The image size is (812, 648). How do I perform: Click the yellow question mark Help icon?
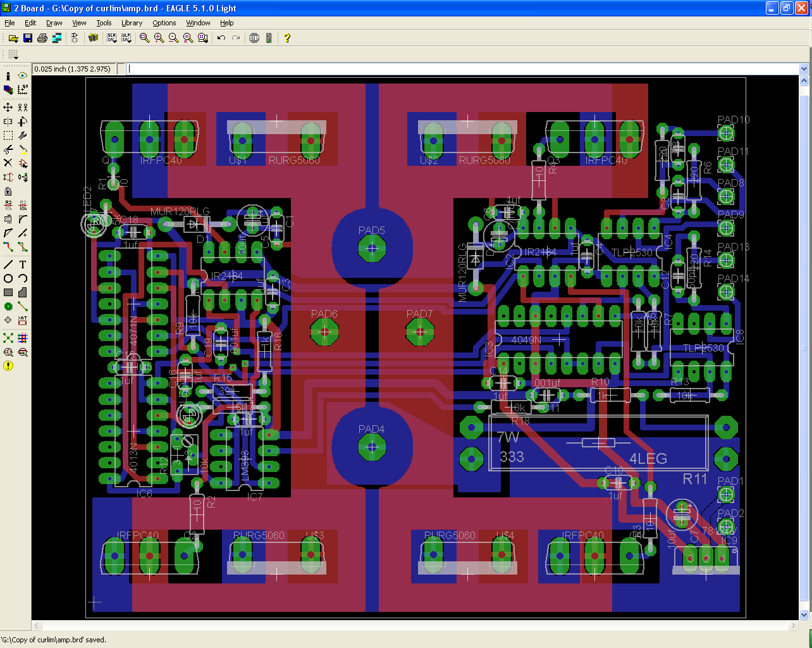(287, 38)
